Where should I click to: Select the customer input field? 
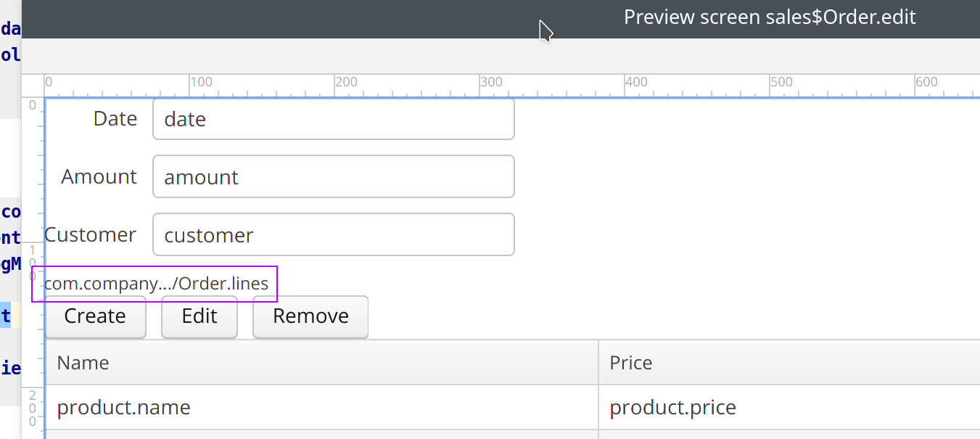pyautogui.click(x=333, y=235)
